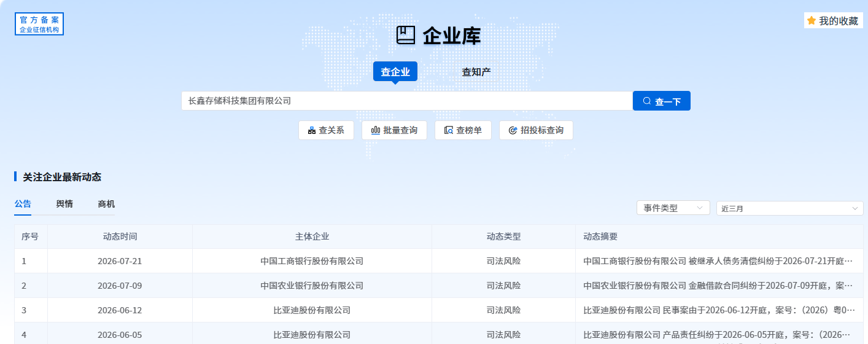Click date 2026-07-21
The width and height of the screenshot is (868, 344).
point(120,261)
